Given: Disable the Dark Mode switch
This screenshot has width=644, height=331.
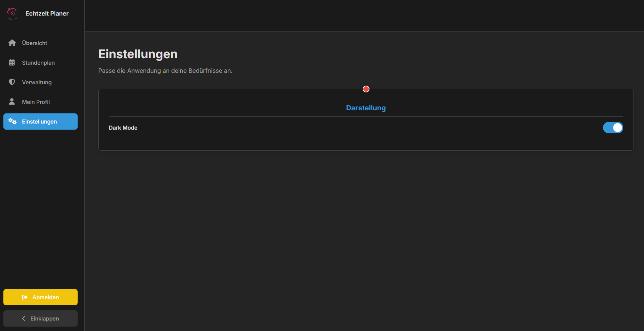Looking at the screenshot, I should coord(613,128).
